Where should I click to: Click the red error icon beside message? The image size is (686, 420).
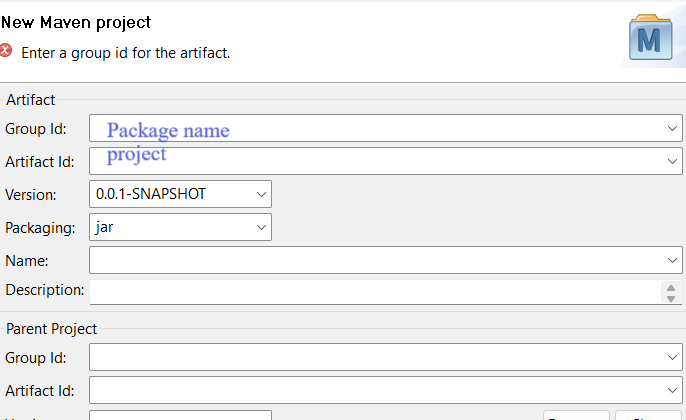pos(6,50)
